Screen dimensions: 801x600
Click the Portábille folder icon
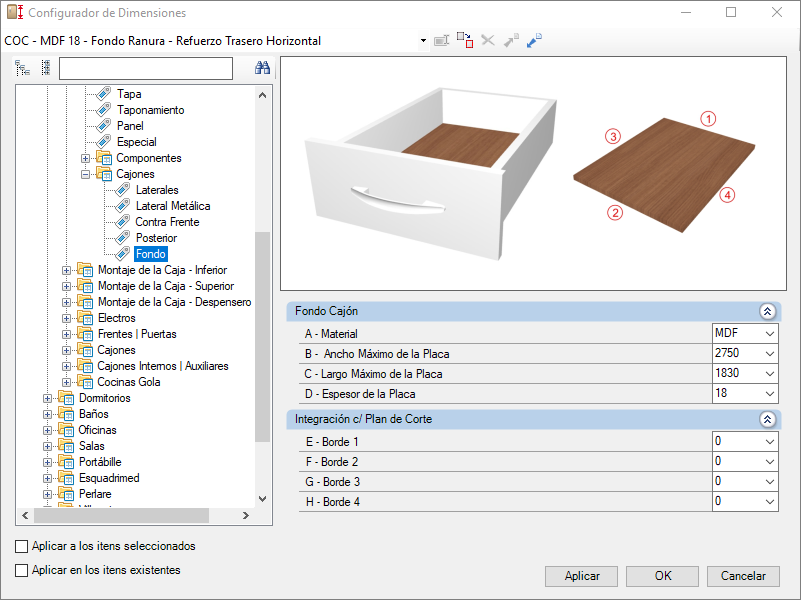pos(66,462)
